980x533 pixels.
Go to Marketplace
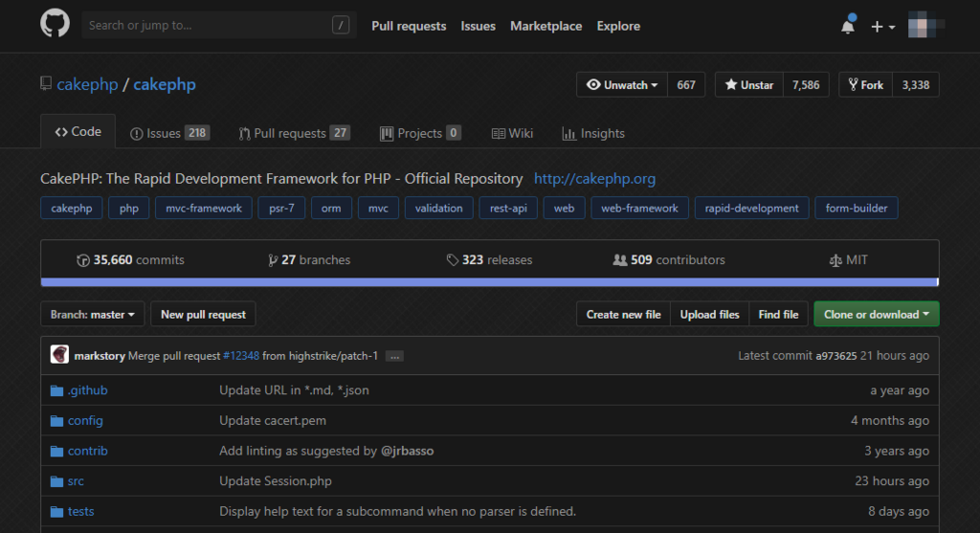546,26
